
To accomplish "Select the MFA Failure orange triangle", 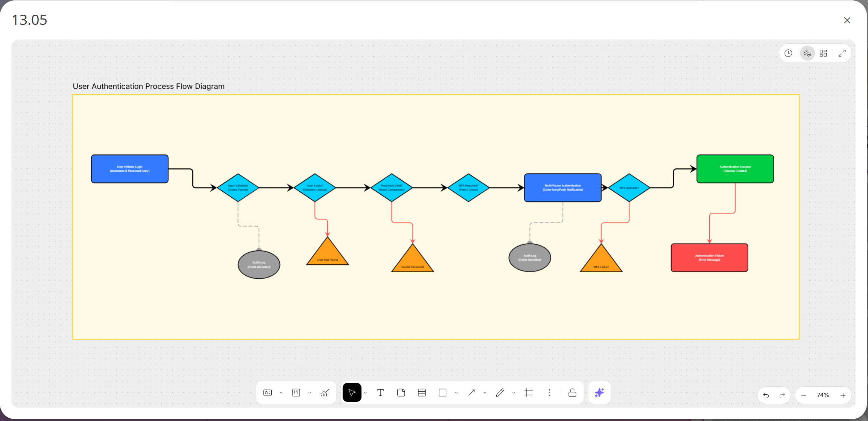I will click(x=601, y=261).
